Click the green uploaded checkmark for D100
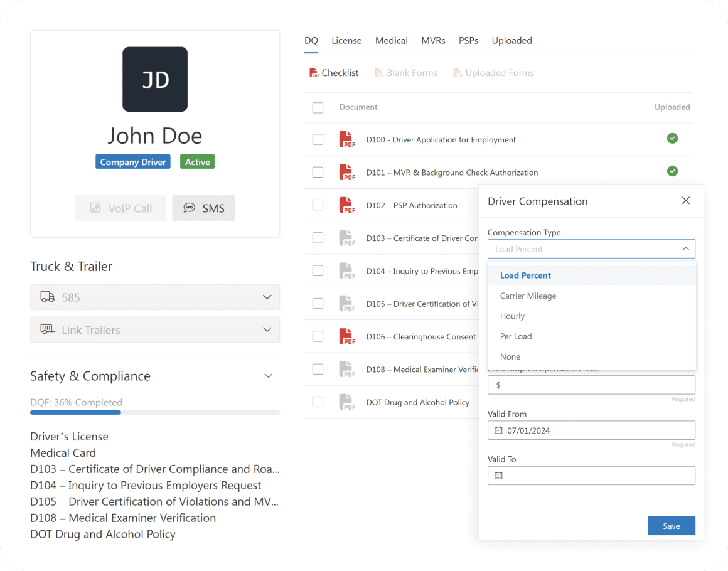The height and width of the screenshot is (571, 728). pyautogui.click(x=672, y=138)
